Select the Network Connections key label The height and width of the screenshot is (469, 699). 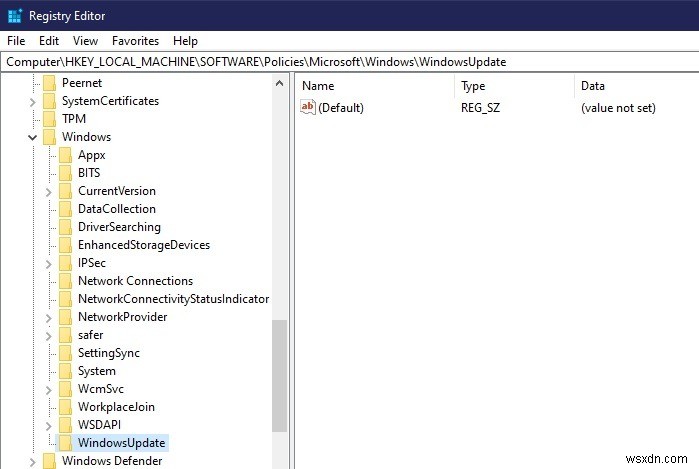[x=136, y=281]
